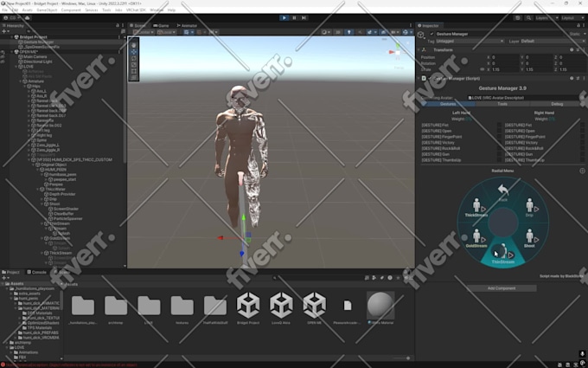
Task: Switch to the Console tab
Action: click(x=36, y=272)
